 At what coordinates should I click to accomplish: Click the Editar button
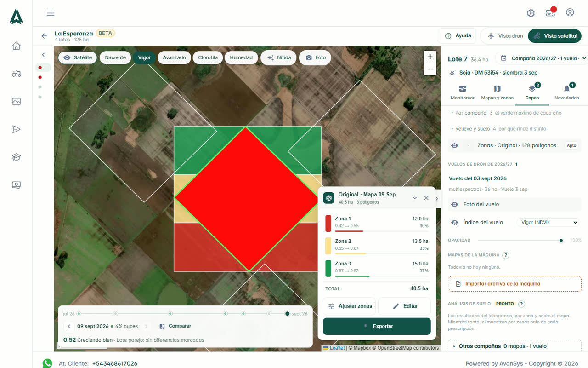[x=404, y=306]
